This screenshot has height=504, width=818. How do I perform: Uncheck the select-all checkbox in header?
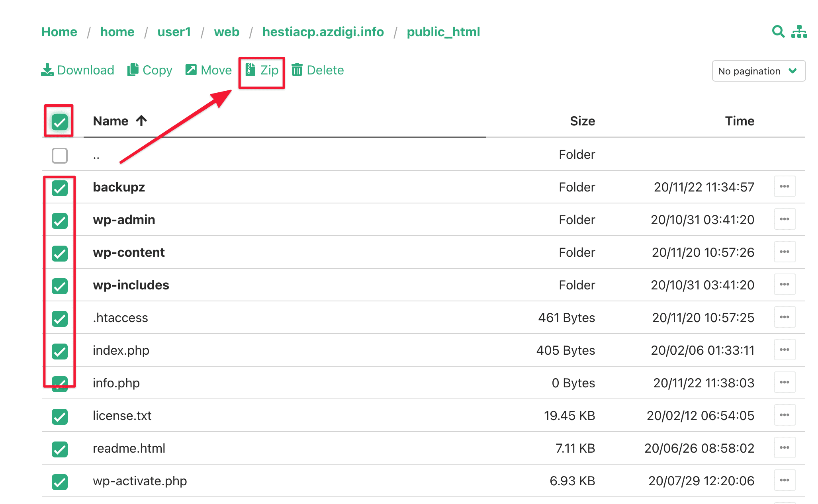60,122
